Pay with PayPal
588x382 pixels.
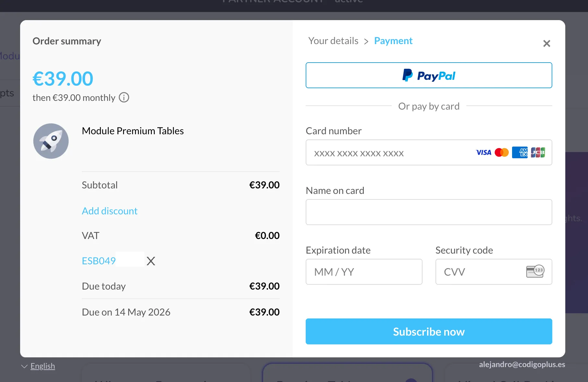click(429, 75)
